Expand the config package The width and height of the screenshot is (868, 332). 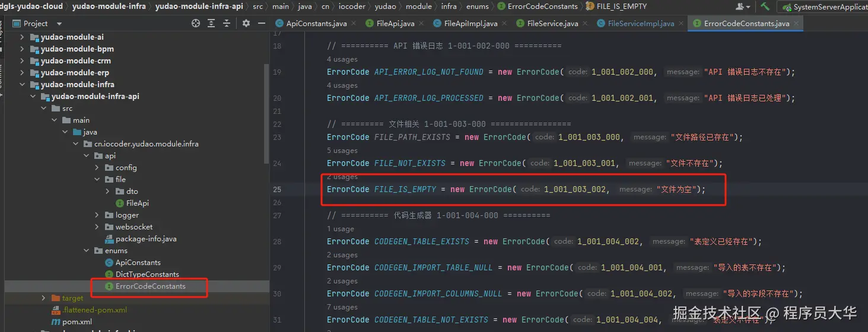97,167
